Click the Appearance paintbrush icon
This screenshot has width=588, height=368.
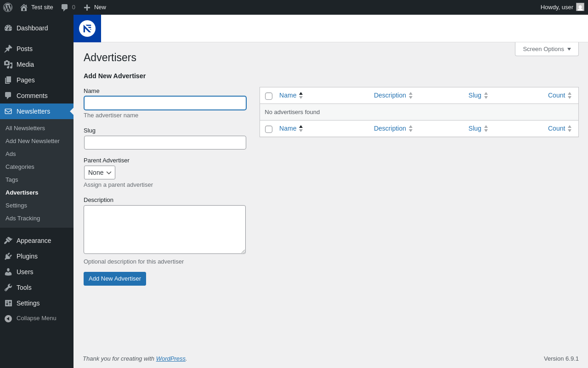8,241
